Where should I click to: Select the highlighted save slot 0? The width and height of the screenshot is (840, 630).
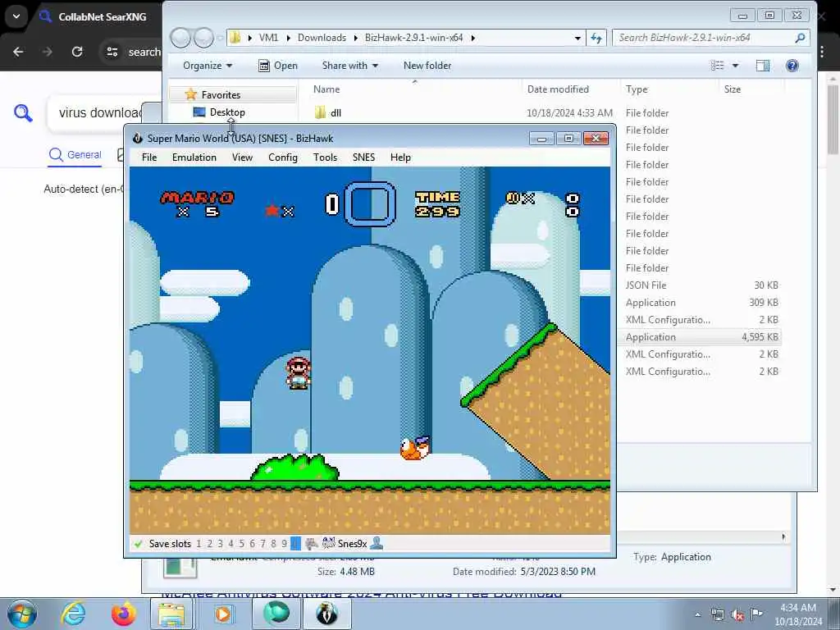click(295, 544)
